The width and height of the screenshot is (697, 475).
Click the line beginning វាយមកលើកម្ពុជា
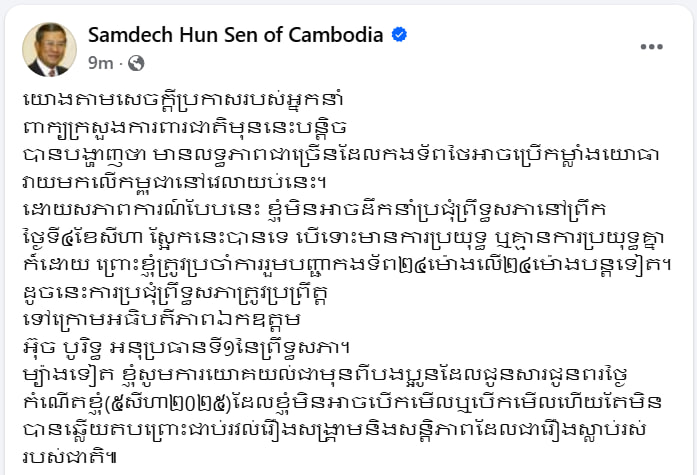pos(175,182)
